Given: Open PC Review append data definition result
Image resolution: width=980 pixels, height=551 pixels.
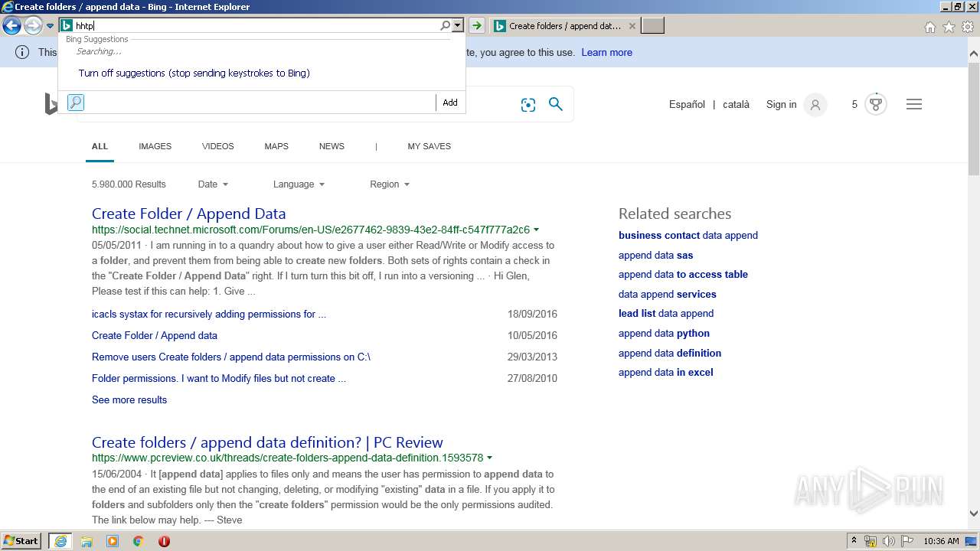Looking at the screenshot, I should (x=267, y=442).
